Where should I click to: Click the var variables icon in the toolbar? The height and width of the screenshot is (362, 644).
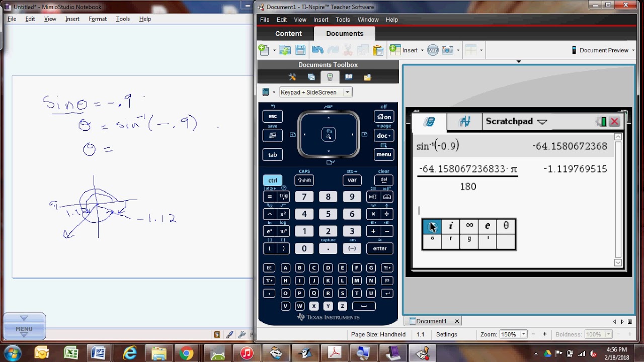[x=433, y=50]
